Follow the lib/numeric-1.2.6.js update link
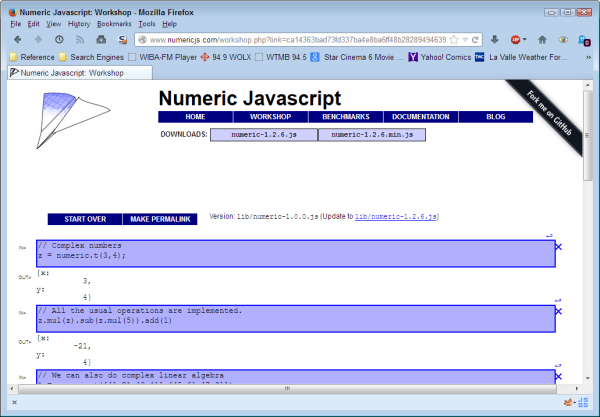Screen dimensions: 600x417 click(x=396, y=216)
